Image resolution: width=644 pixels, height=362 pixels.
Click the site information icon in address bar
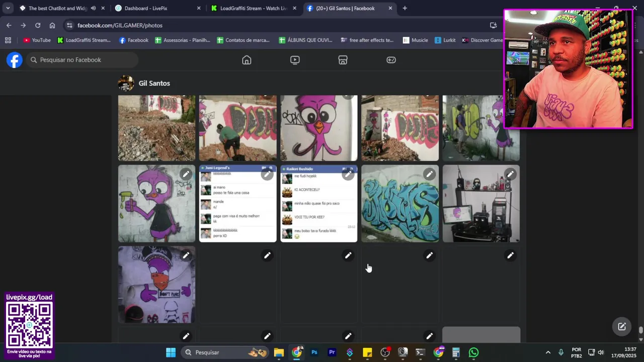tap(69, 25)
